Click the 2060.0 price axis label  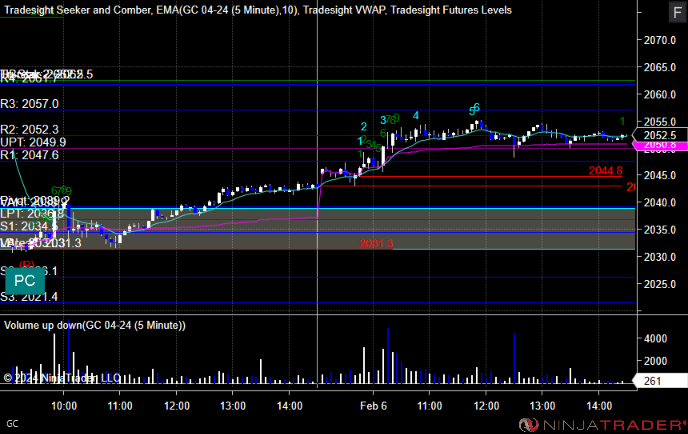click(x=659, y=94)
